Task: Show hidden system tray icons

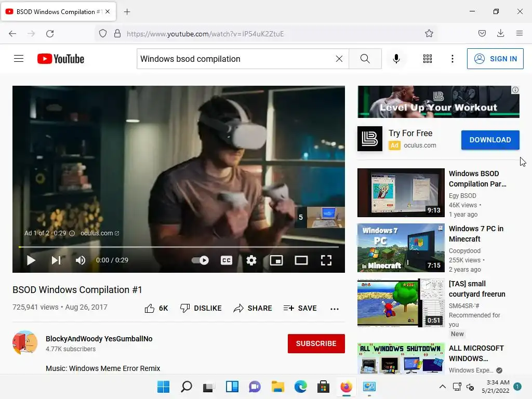Action: 443,387
